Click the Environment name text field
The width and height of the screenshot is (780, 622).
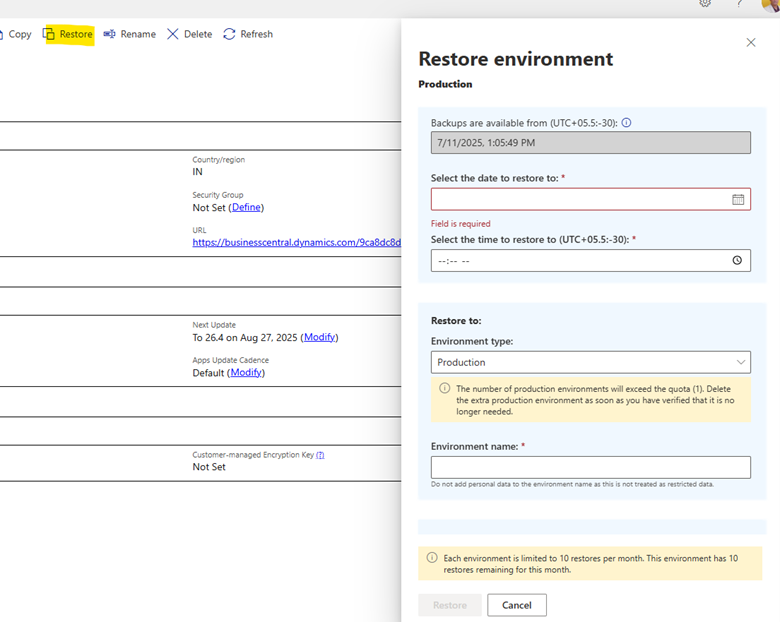pyautogui.click(x=590, y=467)
